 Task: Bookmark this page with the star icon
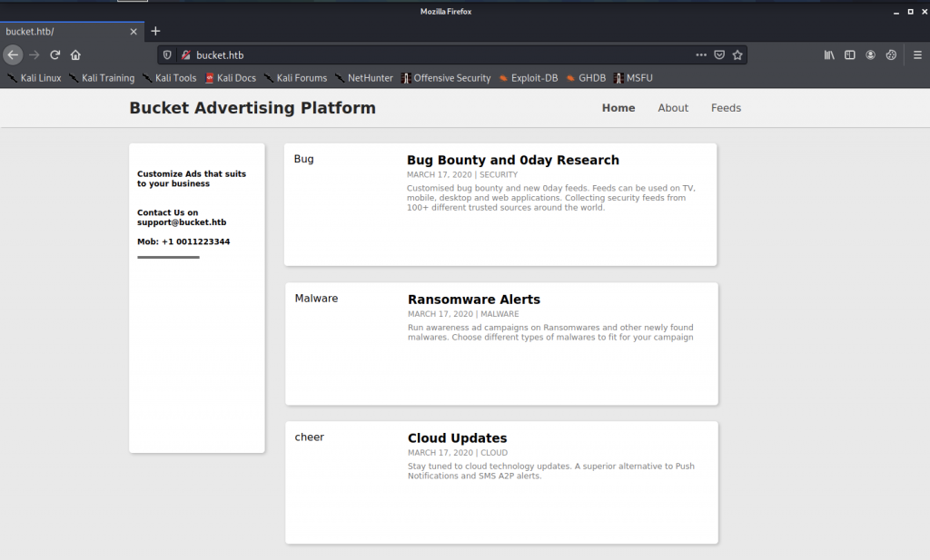737,54
